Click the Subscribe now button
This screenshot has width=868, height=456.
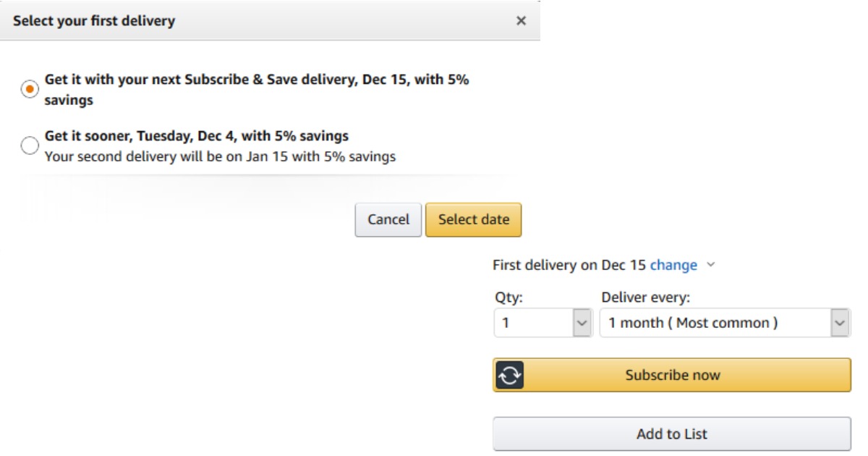673,375
